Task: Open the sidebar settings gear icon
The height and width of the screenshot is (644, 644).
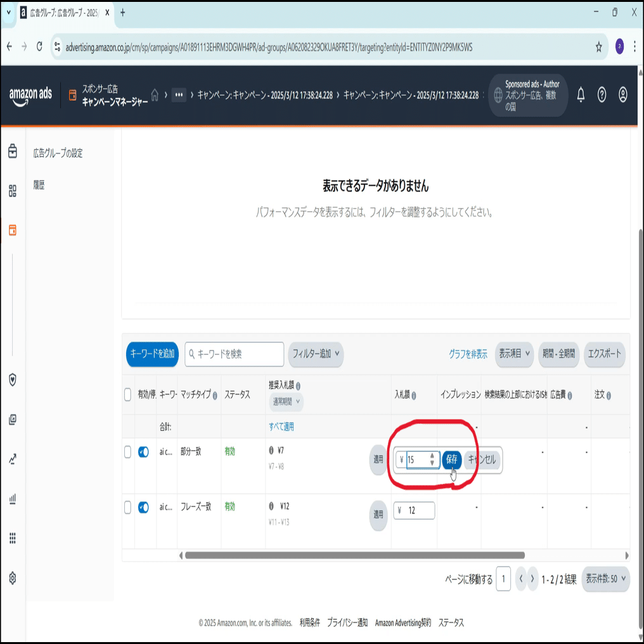Action: 13,578
